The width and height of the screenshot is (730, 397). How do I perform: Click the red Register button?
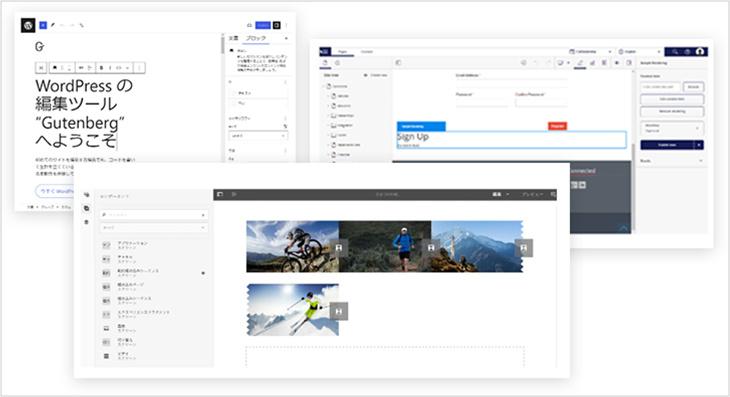coord(557,126)
